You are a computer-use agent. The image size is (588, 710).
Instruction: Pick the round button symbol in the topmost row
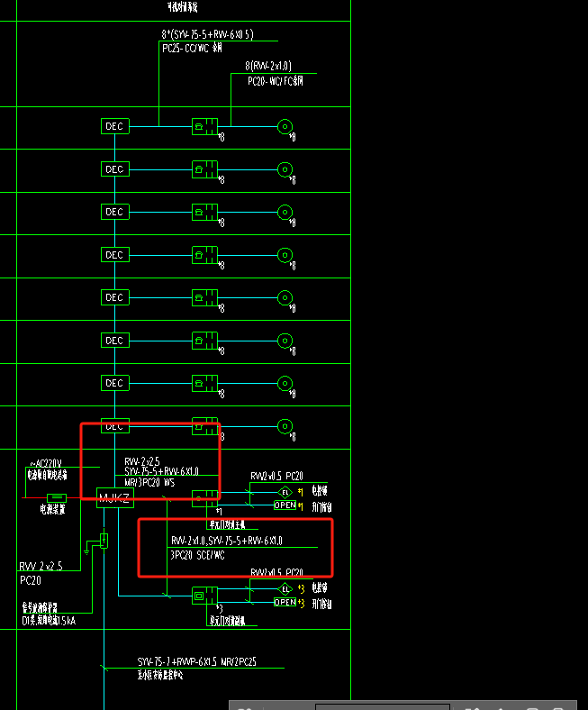pos(285,126)
